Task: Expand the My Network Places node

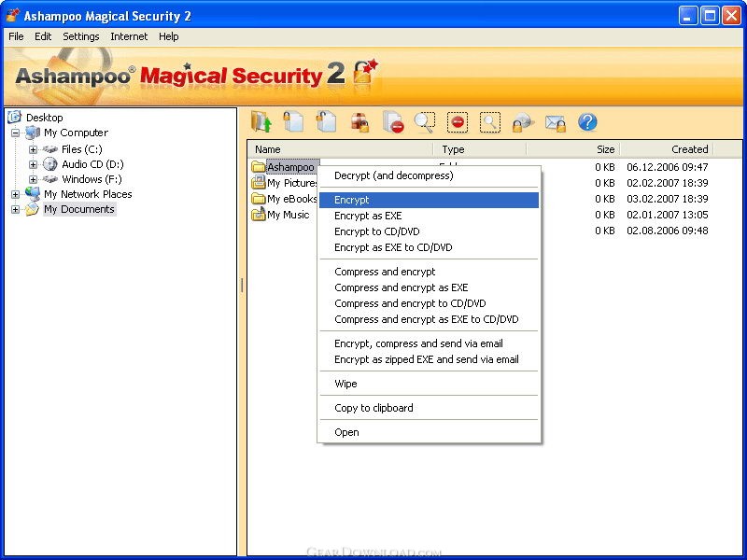Action: point(16,194)
